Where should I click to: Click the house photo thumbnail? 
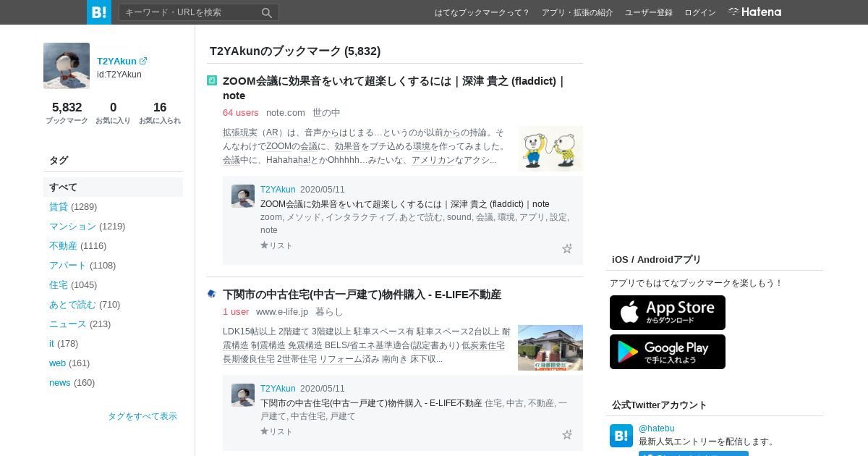(550, 347)
